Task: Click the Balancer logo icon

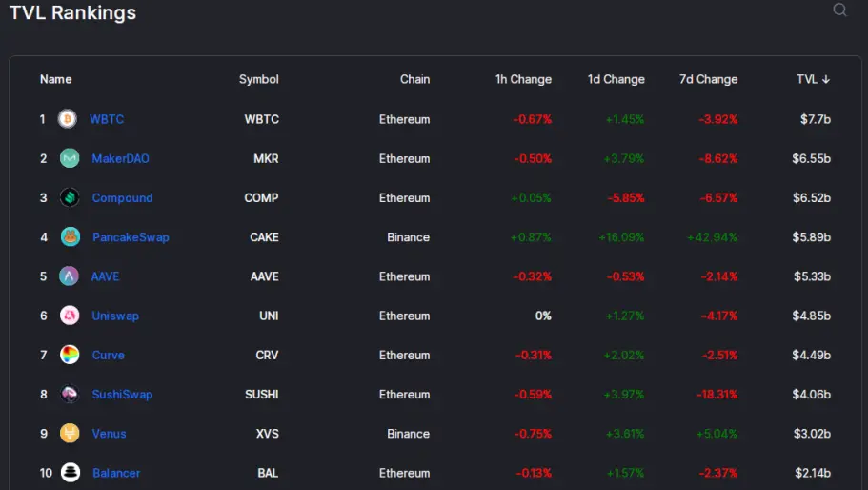Action: click(x=70, y=473)
